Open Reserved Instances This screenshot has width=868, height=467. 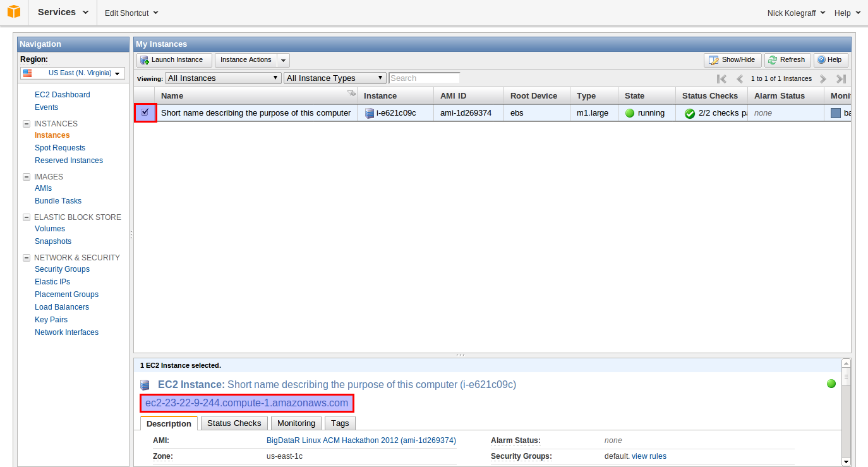coord(69,161)
